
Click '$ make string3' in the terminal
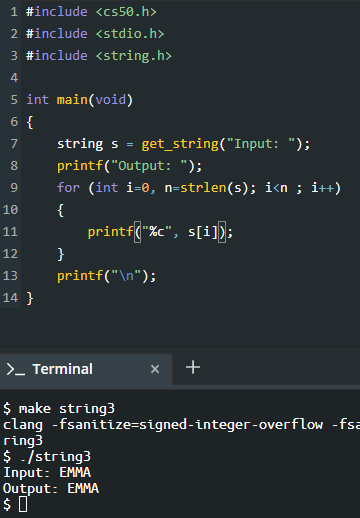click(59, 409)
